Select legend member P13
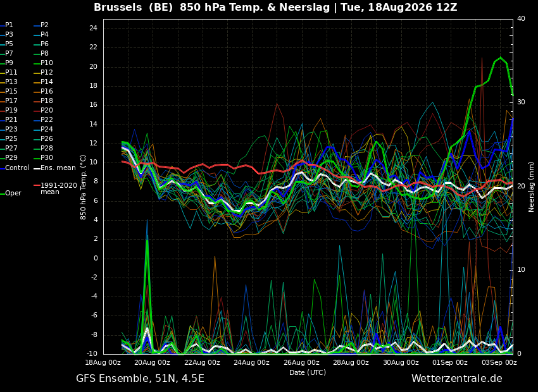The width and height of the screenshot is (538, 392). coord(11,82)
